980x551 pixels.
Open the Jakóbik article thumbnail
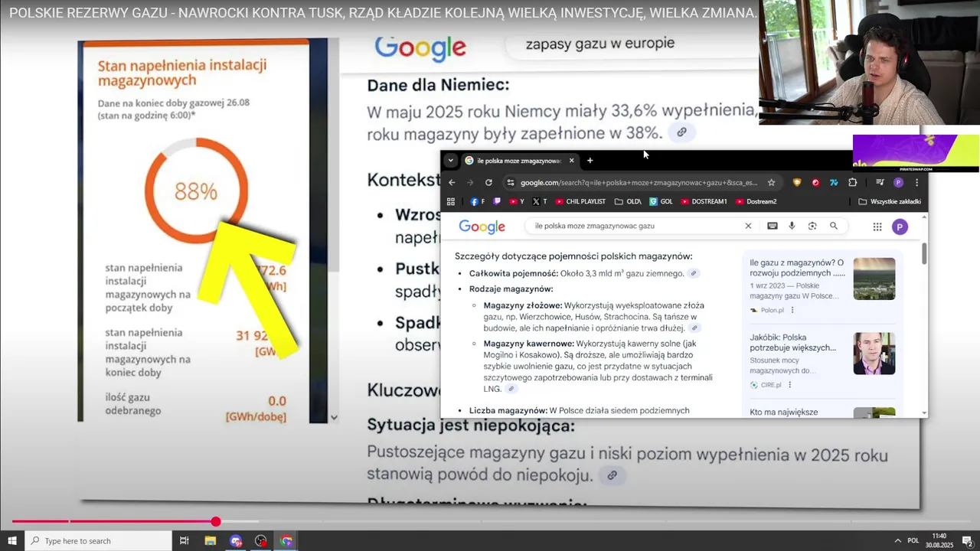click(874, 354)
